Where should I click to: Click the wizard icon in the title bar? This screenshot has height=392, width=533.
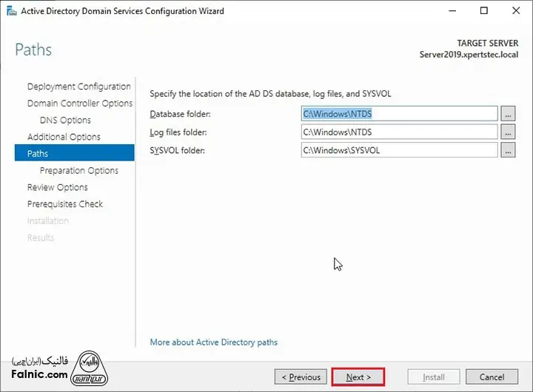(x=11, y=11)
